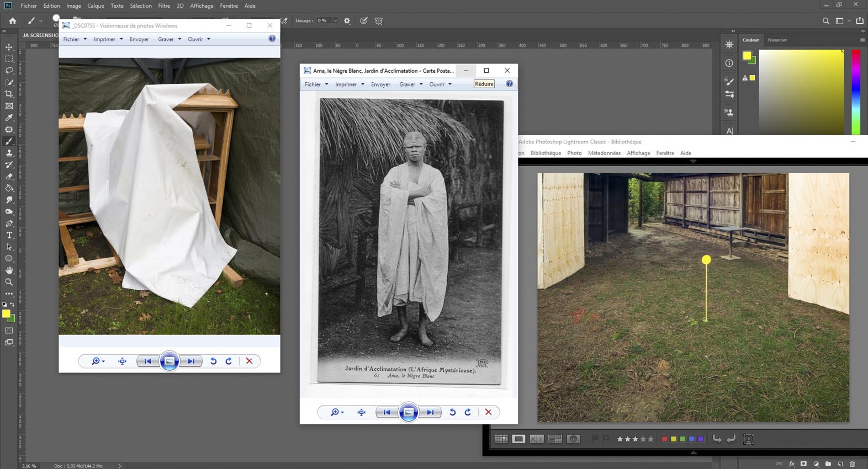Switch to Lightroom survey view
The image size is (868, 469).
pyautogui.click(x=555, y=439)
